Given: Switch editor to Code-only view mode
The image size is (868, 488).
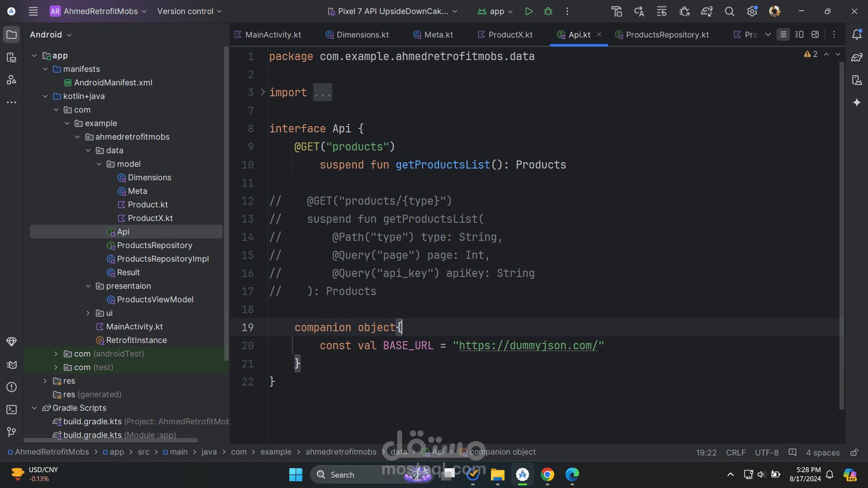Looking at the screenshot, I should pos(783,35).
